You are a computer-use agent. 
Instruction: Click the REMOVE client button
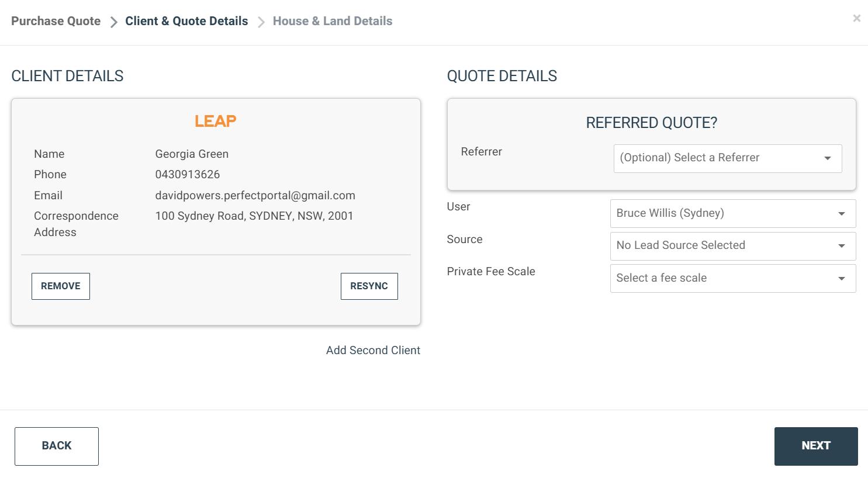tap(61, 286)
